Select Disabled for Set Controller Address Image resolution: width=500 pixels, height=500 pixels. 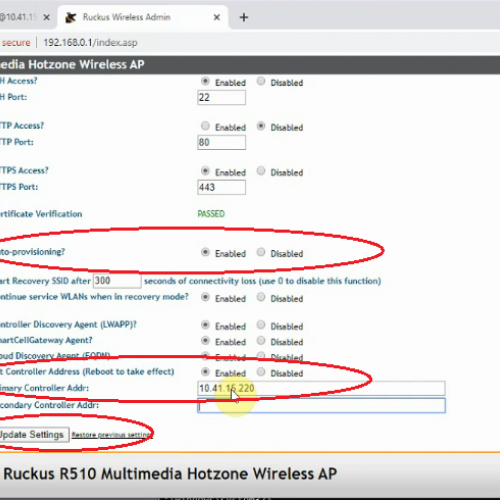coord(261,372)
